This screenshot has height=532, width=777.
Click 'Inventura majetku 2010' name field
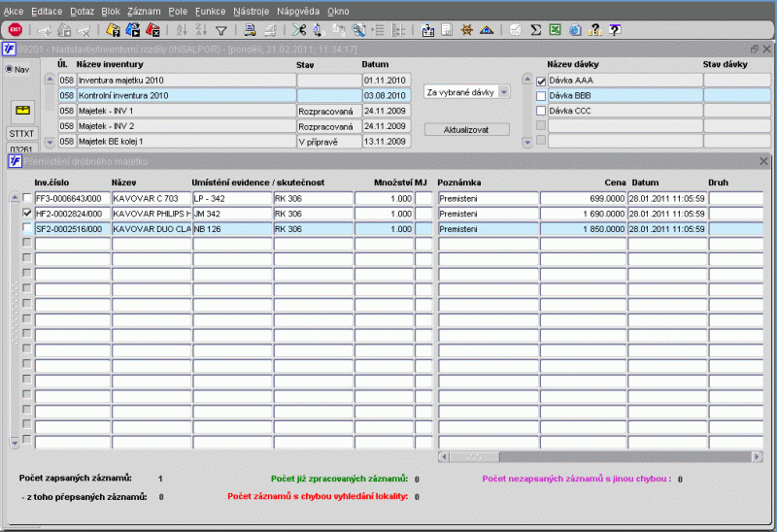point(186,81)
